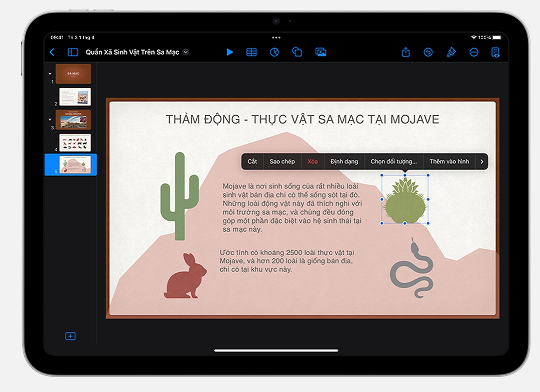This screenshot has width=540, height=392.
Task: Open the media insert menu
Action: [x=321, y=52]
